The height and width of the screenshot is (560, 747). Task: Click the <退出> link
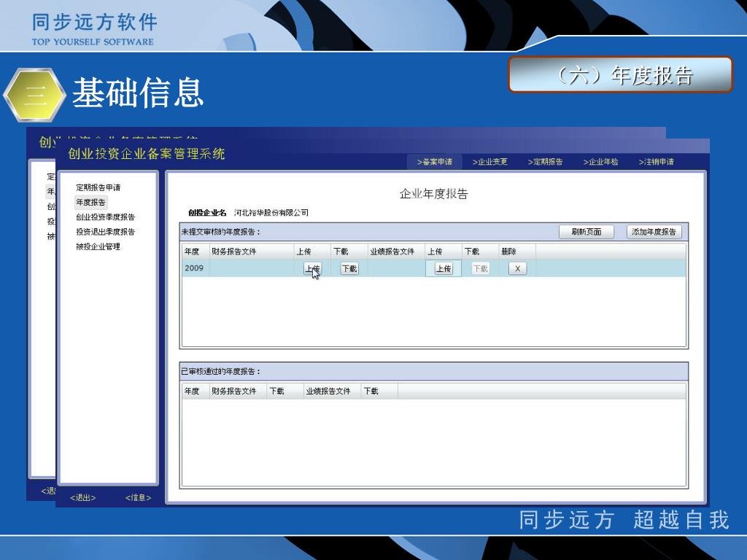[83, 497]
